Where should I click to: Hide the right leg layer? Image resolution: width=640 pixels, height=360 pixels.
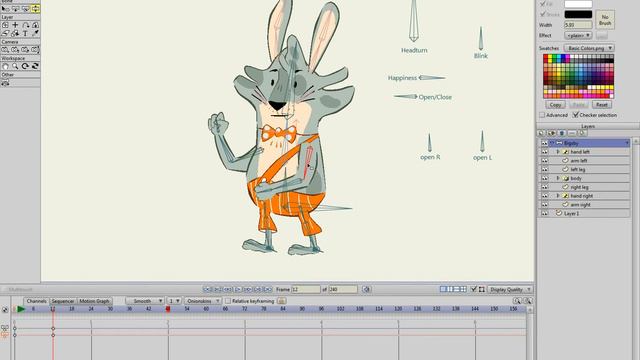pos(544,187)
